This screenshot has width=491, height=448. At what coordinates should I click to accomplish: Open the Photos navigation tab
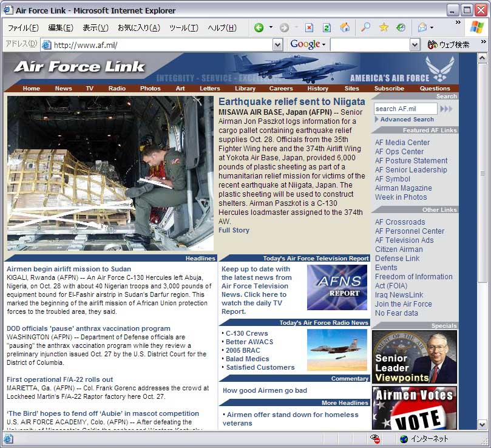151,89
